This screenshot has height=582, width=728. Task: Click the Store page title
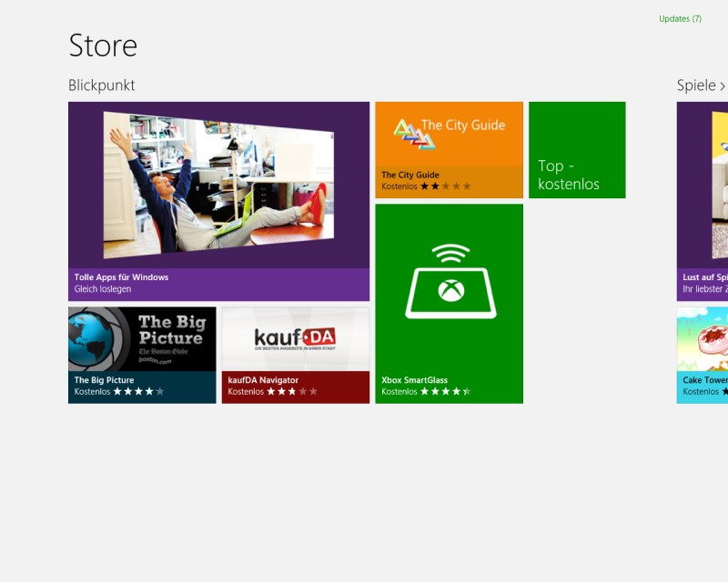103,45
